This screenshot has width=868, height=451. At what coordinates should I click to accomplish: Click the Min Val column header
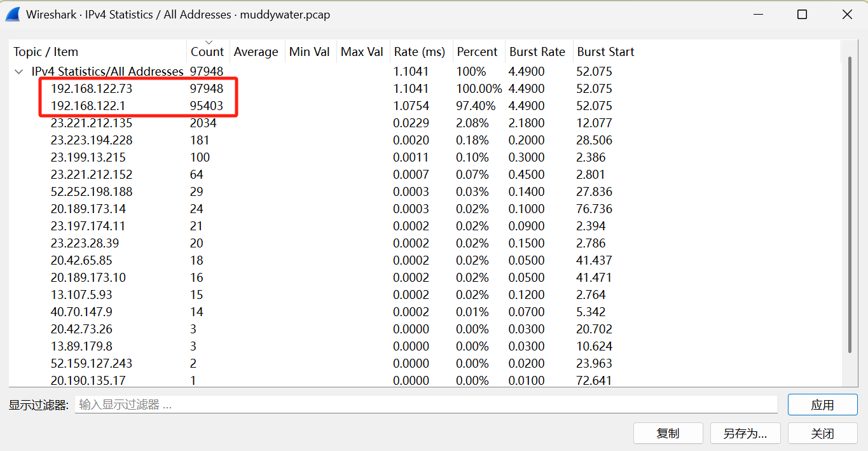309,52
